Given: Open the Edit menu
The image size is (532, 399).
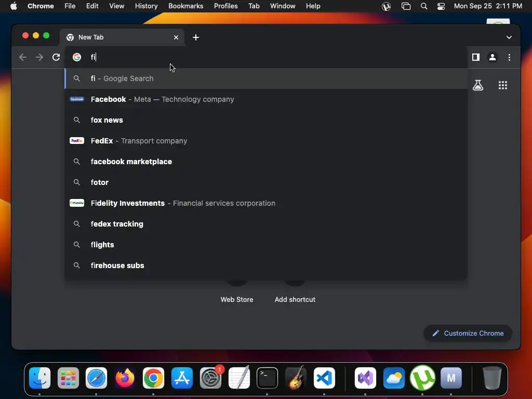Looking at the screenshot, I should tap(92, 6).
